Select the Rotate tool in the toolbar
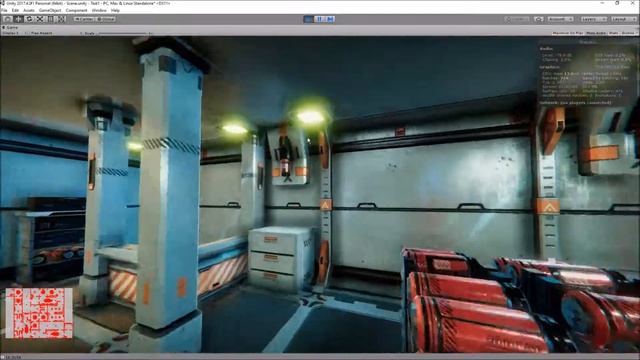 click(29, 19)
